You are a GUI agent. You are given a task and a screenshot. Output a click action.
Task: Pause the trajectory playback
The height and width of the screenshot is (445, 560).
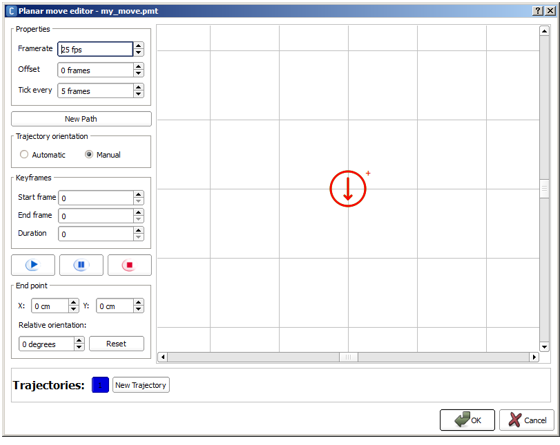pos(81,265)
